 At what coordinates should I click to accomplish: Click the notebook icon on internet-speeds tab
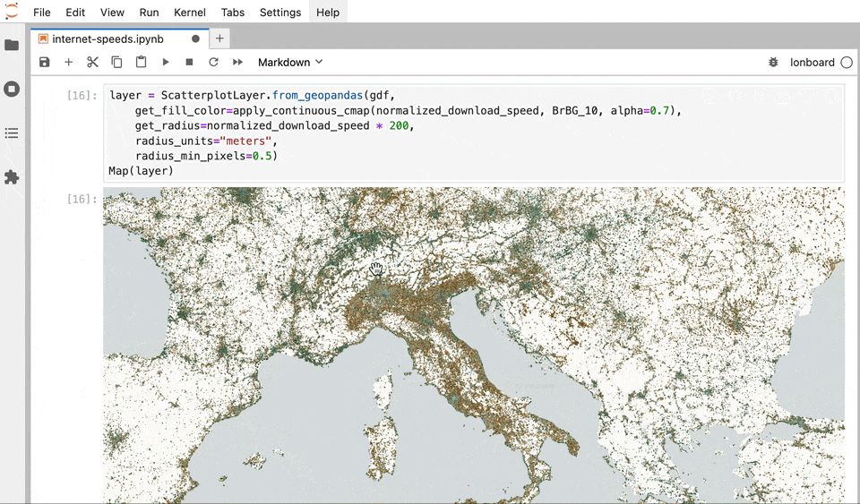(x=43, y=38)
